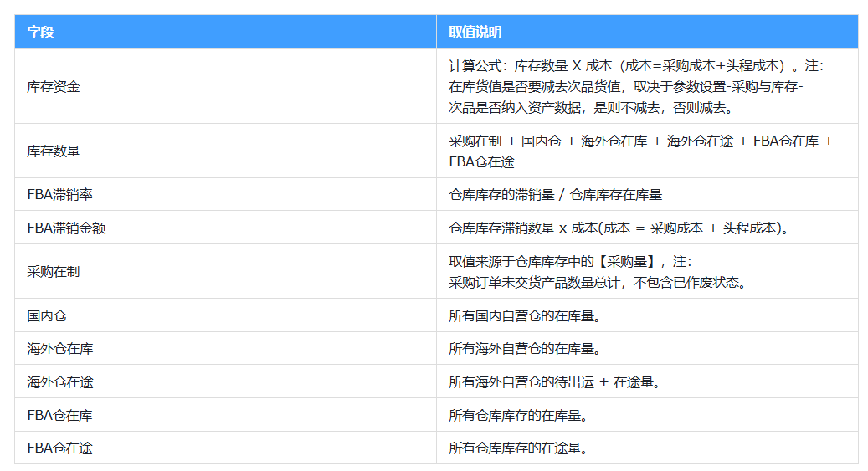Click 所有海外自营仓的待出运 + 在途量 text
The width and height of the screenshot is (868, 471).
[x=554, y=381]
